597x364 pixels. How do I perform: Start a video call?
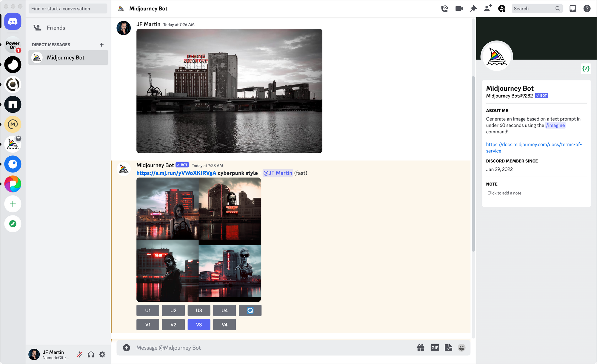pos(459,8)
